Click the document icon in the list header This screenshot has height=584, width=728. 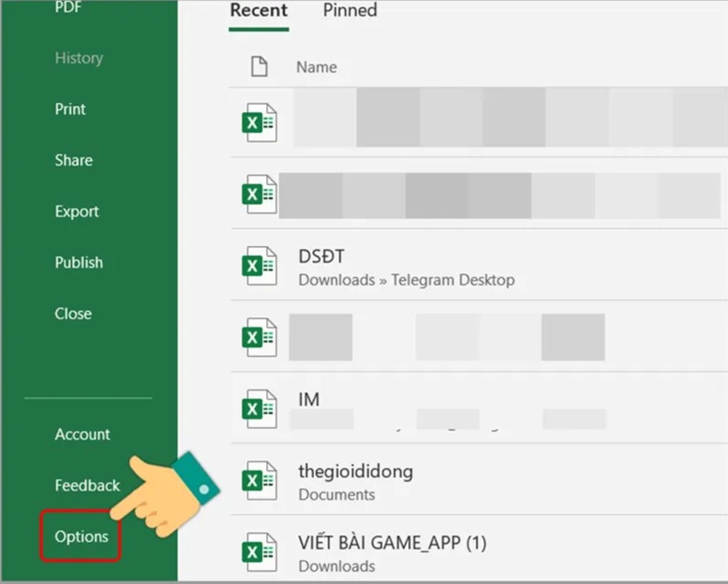click(260, 67)
